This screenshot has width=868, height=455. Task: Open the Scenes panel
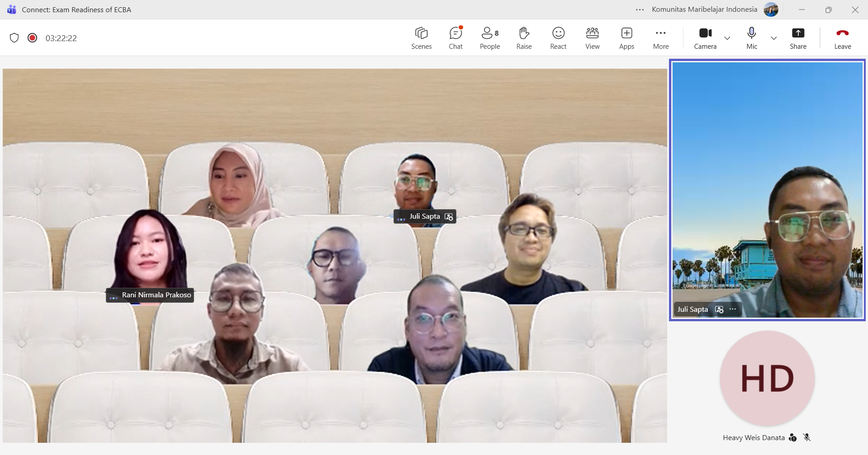pos(421,38)
